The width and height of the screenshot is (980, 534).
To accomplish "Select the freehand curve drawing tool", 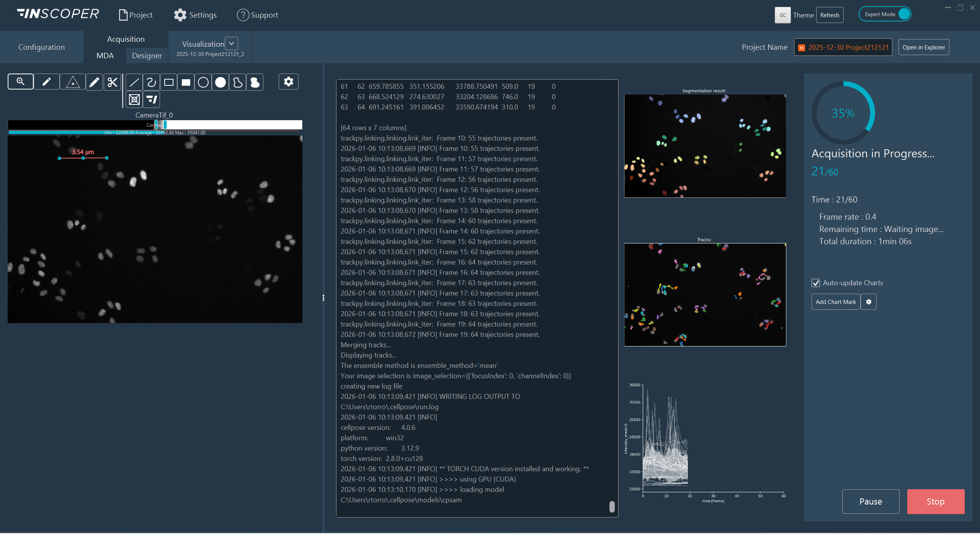I will pyautogui.click(x=151, y=82).
